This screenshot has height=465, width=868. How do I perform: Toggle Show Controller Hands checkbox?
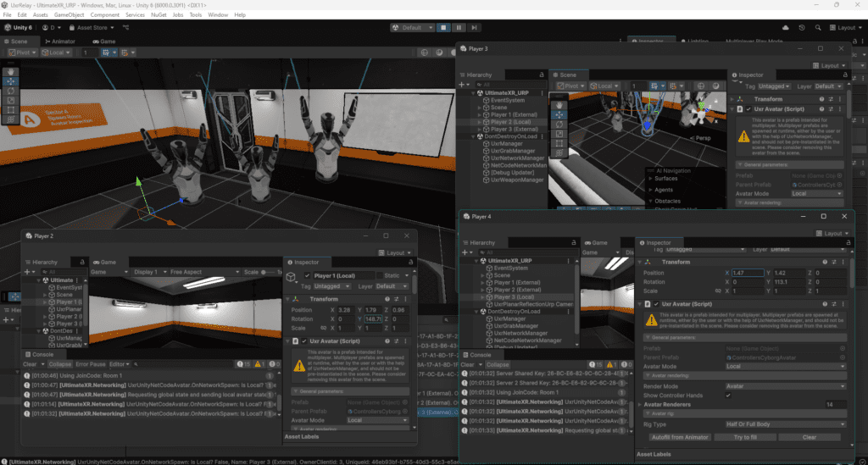(728, 395)
